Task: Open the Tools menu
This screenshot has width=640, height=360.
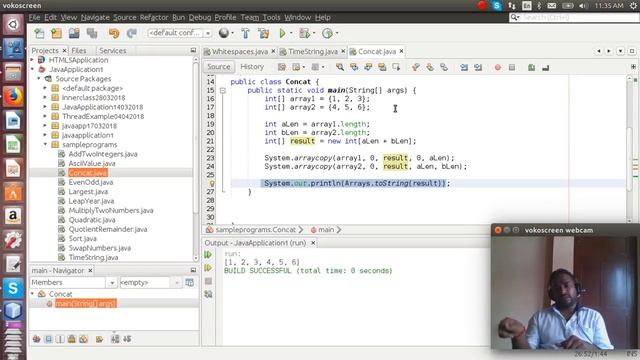Action: click(x=271, y=17)
